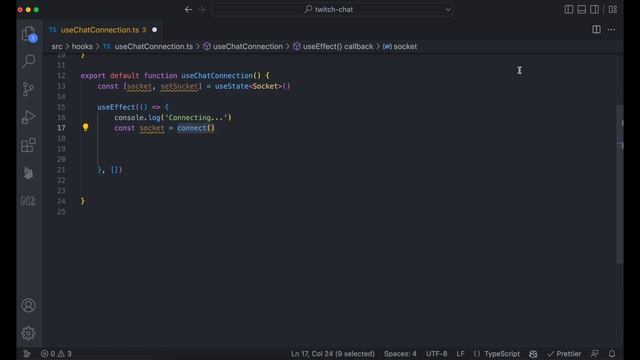Screen dimensions: 640x360
Task: Open the Search view in activity bar
Action: click(29, 61)
